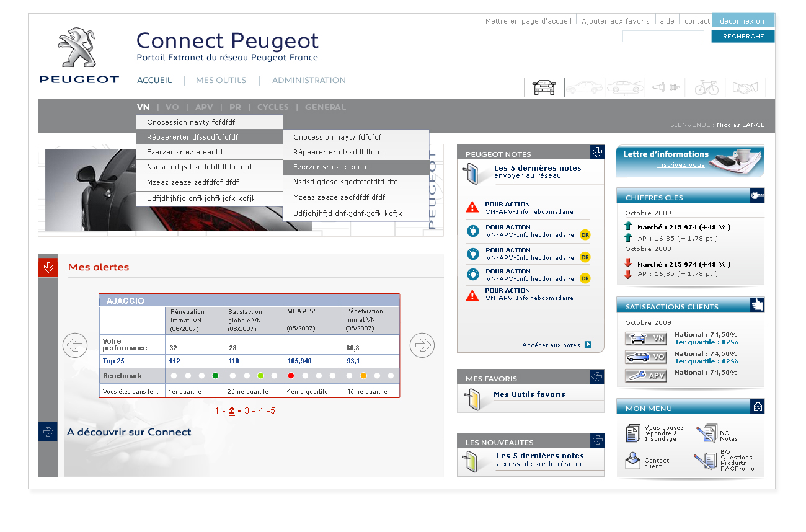
Task: Select the car repair service icon
Action: (625, 87)
